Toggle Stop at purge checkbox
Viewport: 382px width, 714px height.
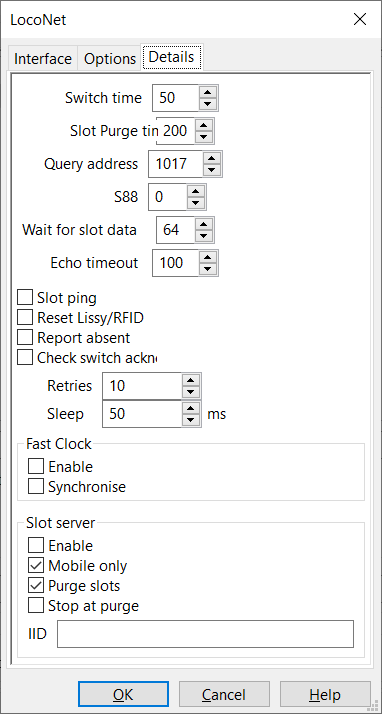(36, 606)
